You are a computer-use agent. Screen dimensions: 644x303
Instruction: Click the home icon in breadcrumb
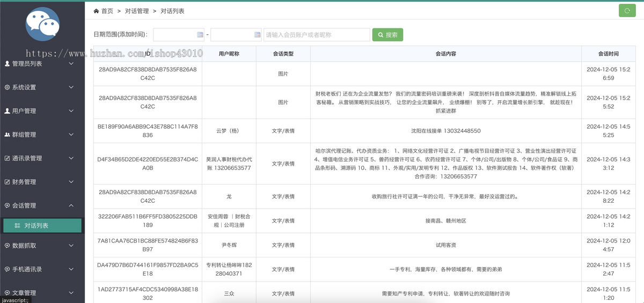96,11
